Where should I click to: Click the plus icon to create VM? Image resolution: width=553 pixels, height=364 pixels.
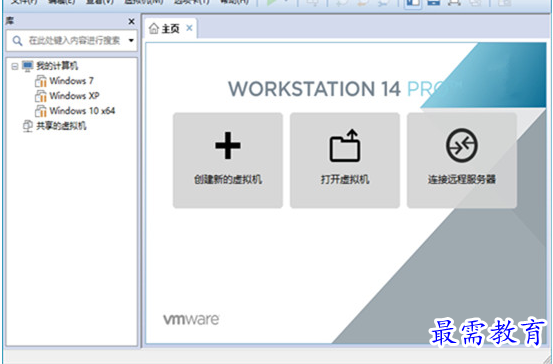[228, 145]
